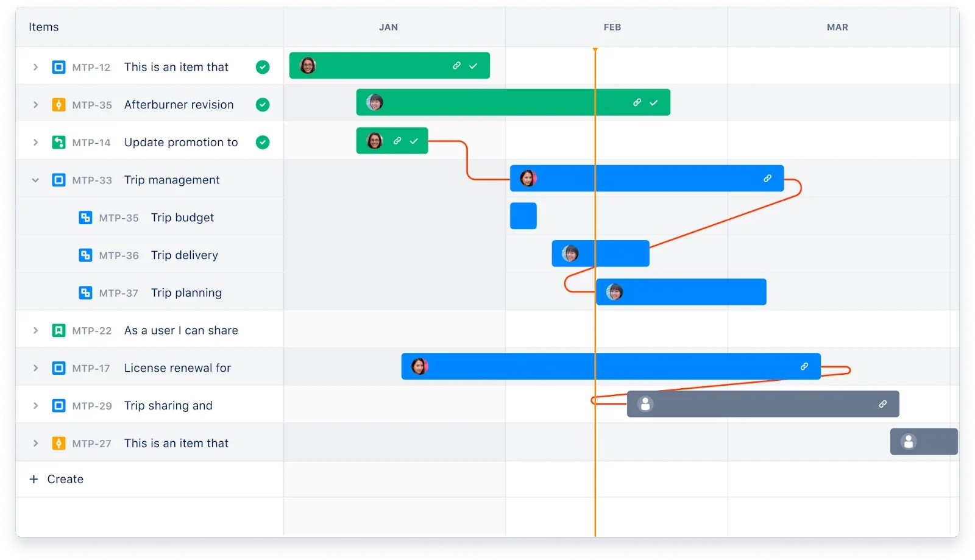Click the link icon on the gray Trip sharing bar
Viewport: 975px width, 560px height.
[x=882, y=404]
